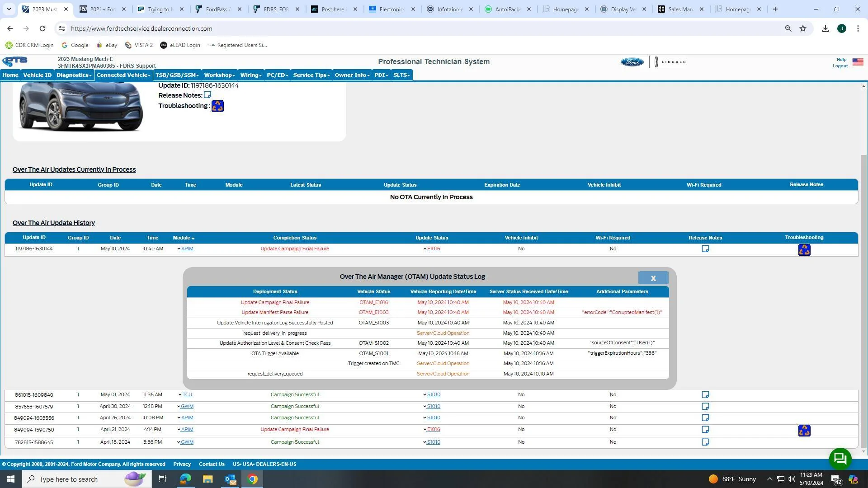
Task: Click the PTS logo in header
Action: tap(15, 61)
